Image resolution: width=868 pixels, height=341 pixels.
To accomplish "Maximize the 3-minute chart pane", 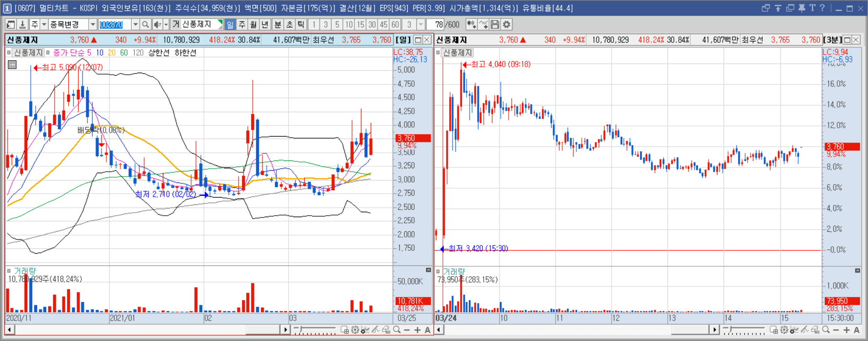I will click(x=847, y=40).
